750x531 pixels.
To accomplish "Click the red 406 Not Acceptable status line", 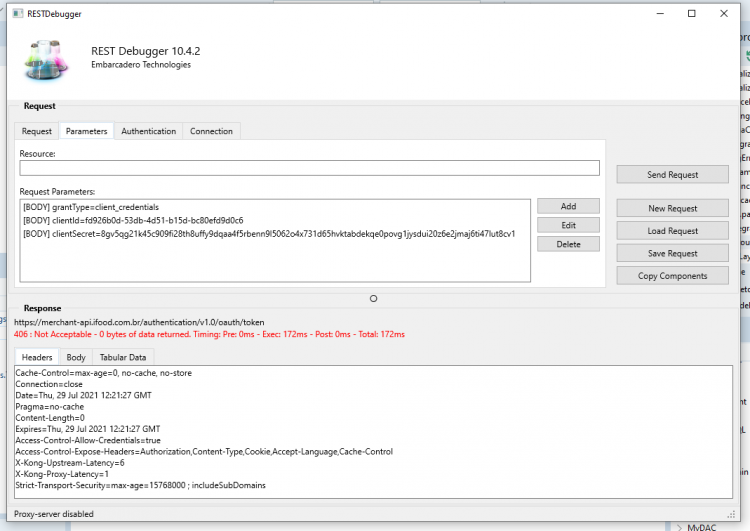I will pyautogui.click(x=209, y=334).
